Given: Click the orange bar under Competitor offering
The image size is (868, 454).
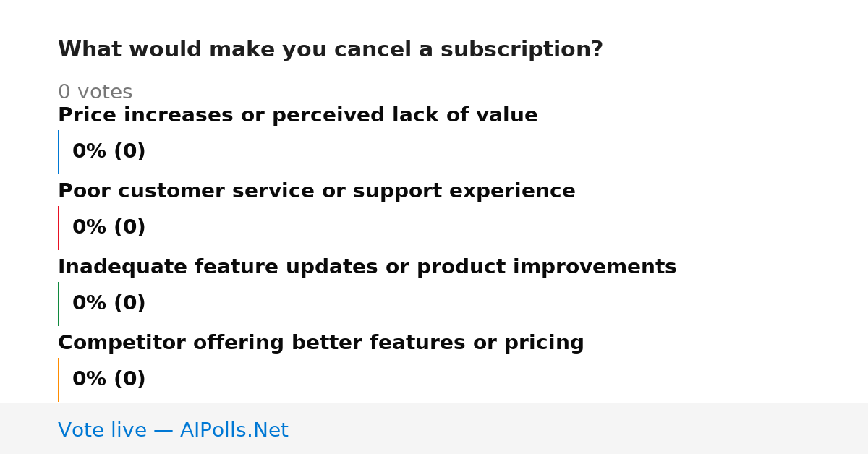Looking at the screenshot, I should (58, 380).
